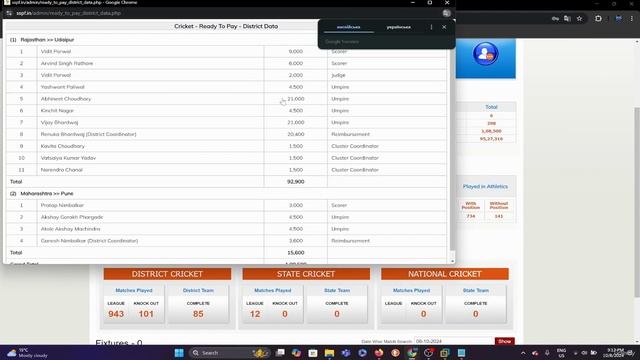
Task: Select the row for Abhineet Choudhary
Action: (227, 99)
